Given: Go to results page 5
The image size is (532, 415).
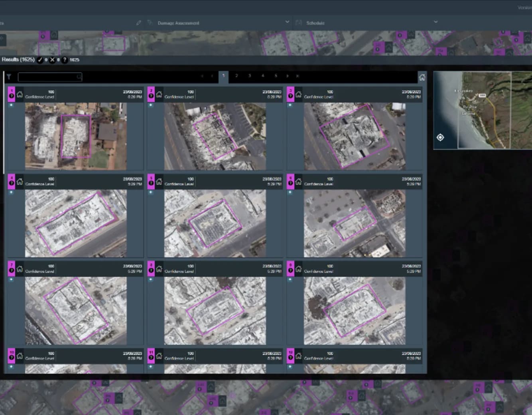Looking at the screenshot, I should (x=276, y=76).
